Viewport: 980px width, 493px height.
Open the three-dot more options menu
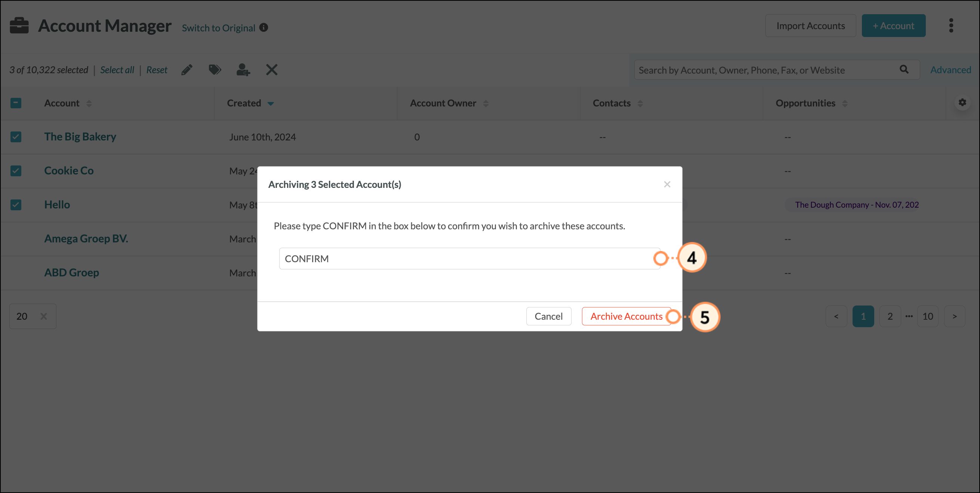[951, 25]
